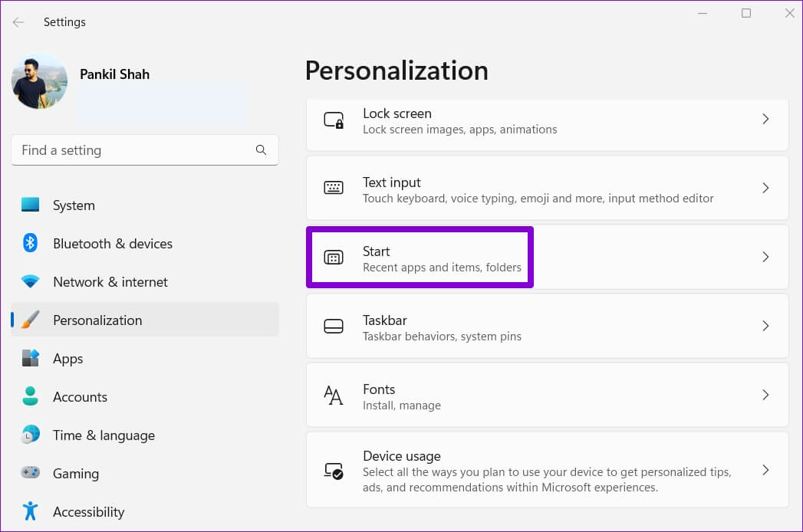
Task: Click the magnifier icon in search box
Action: click(x=261, y=149)
